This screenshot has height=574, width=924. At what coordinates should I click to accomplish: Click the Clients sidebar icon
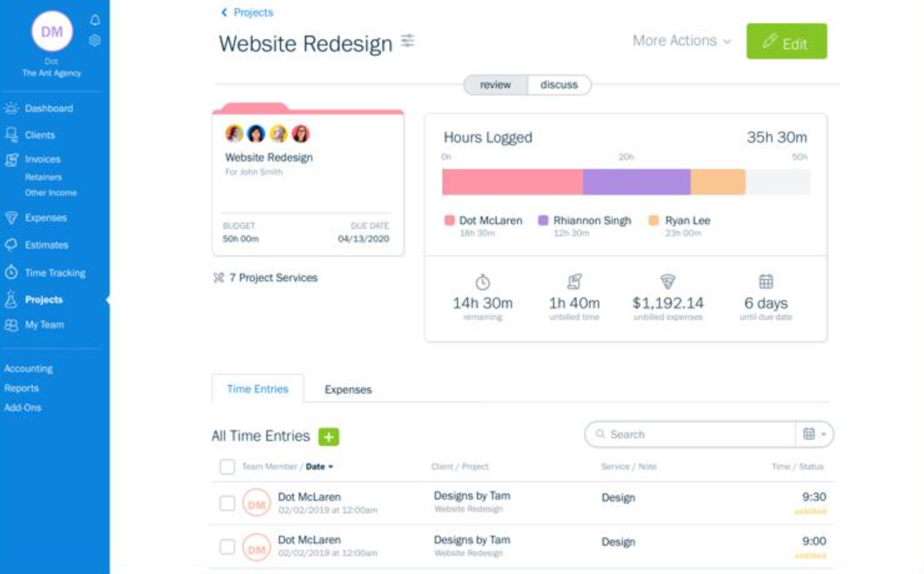11,135
